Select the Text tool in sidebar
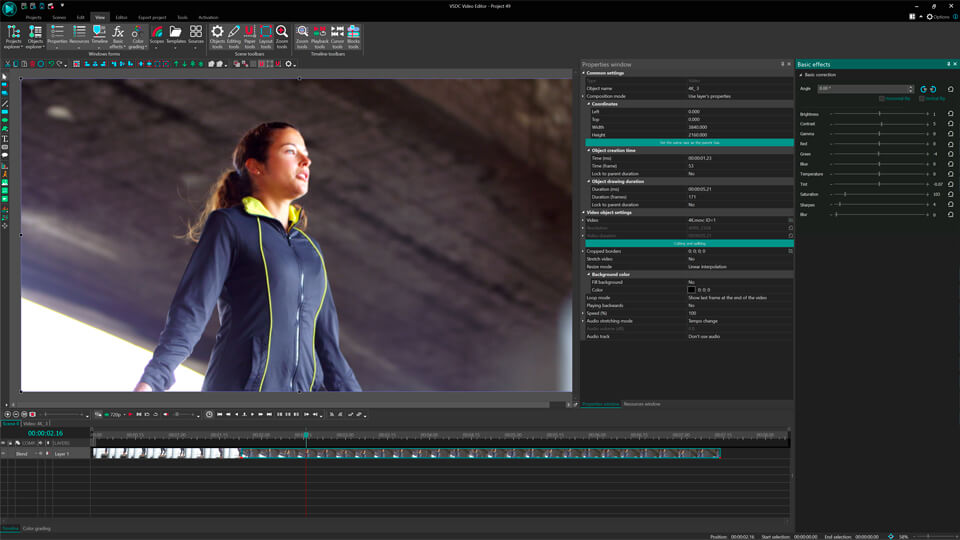Viewport: 960px width, 540px height. tap(5, 139)
